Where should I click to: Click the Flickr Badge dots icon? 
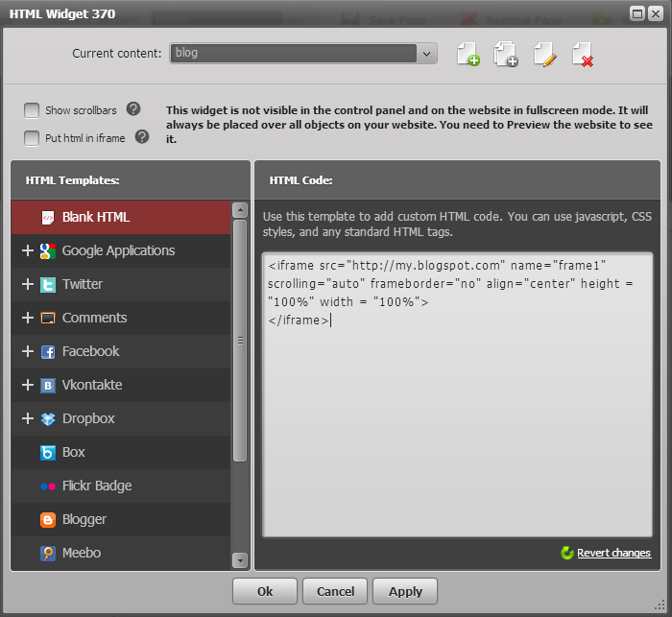coord(48,486)
